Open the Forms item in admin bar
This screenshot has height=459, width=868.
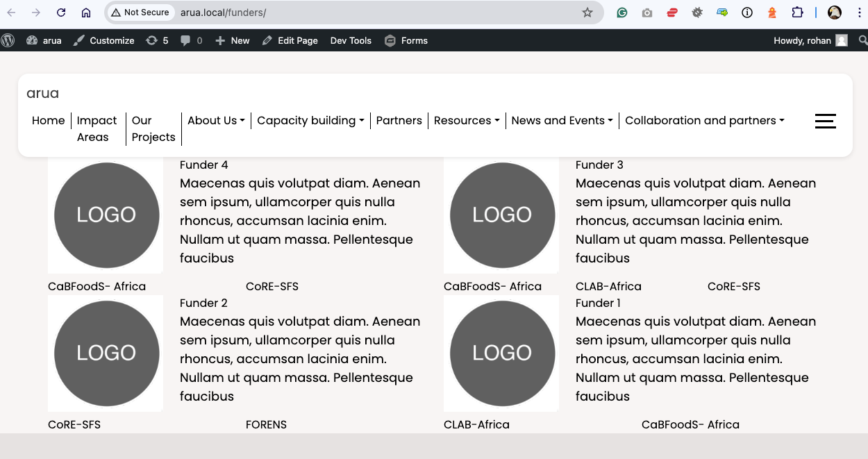click(x=406, y=40)
